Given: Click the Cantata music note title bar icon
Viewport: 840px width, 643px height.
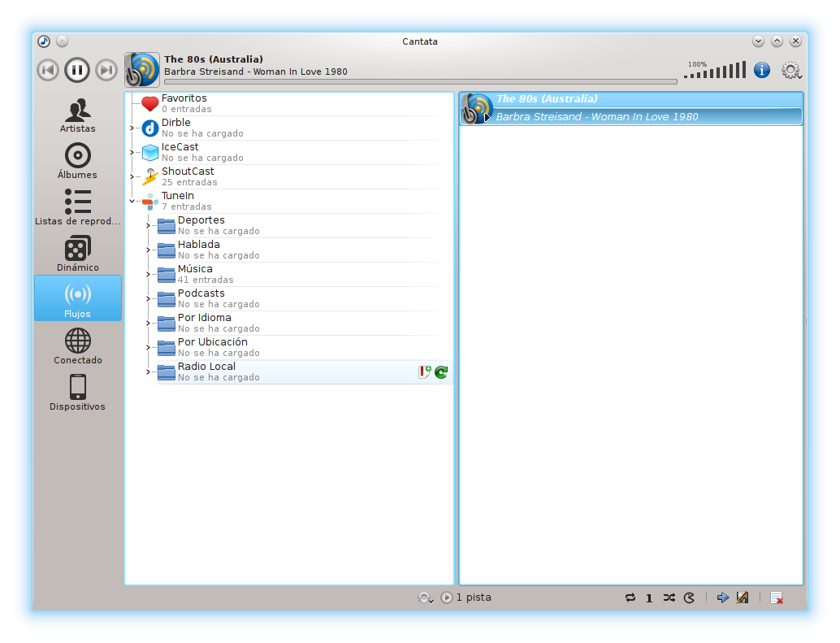Looking at the screenshot, I should coord(44,41).
